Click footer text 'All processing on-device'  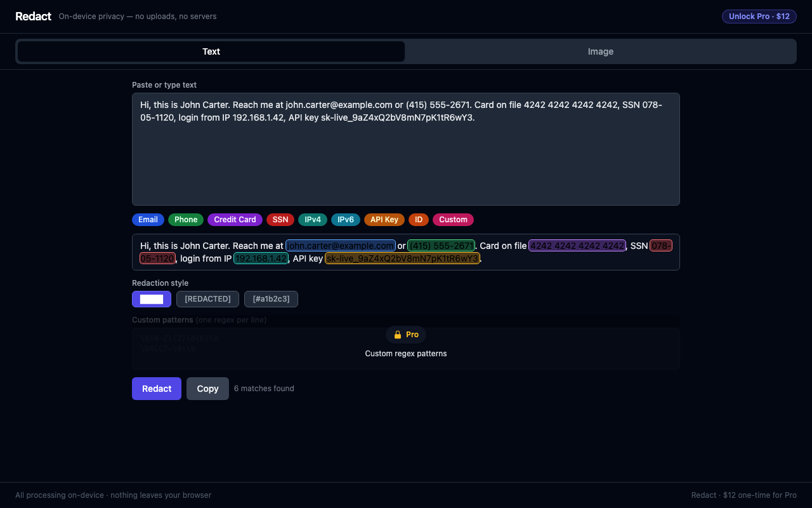pos(60,495)
